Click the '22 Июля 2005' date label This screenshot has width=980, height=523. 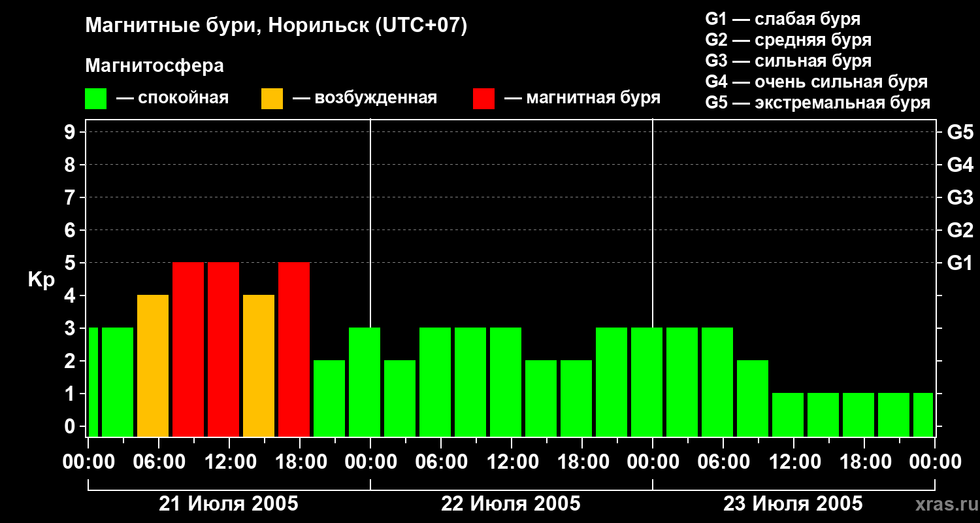pyautogui.click(x=511, y=504)
